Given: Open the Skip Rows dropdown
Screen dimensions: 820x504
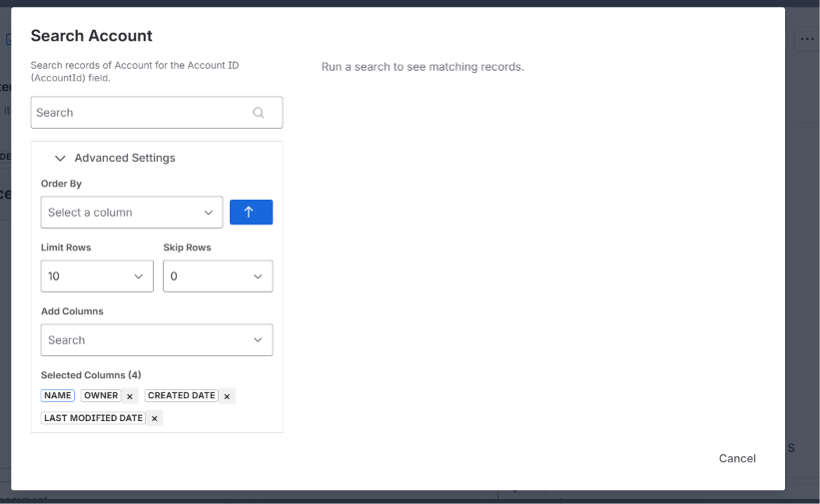Looking at the screenshot, I should pyautogui.click(x=218, y=276).
